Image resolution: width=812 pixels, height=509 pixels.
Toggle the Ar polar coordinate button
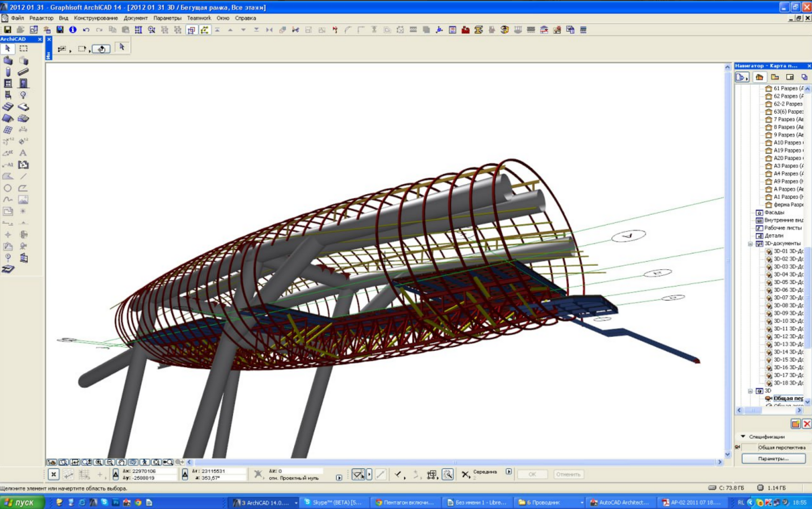[185, 474]
